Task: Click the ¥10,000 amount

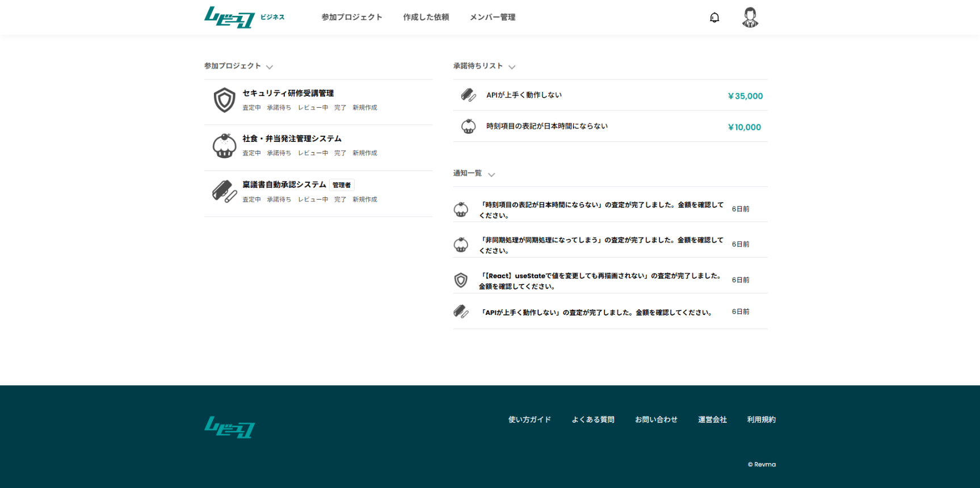Action: 744,127
